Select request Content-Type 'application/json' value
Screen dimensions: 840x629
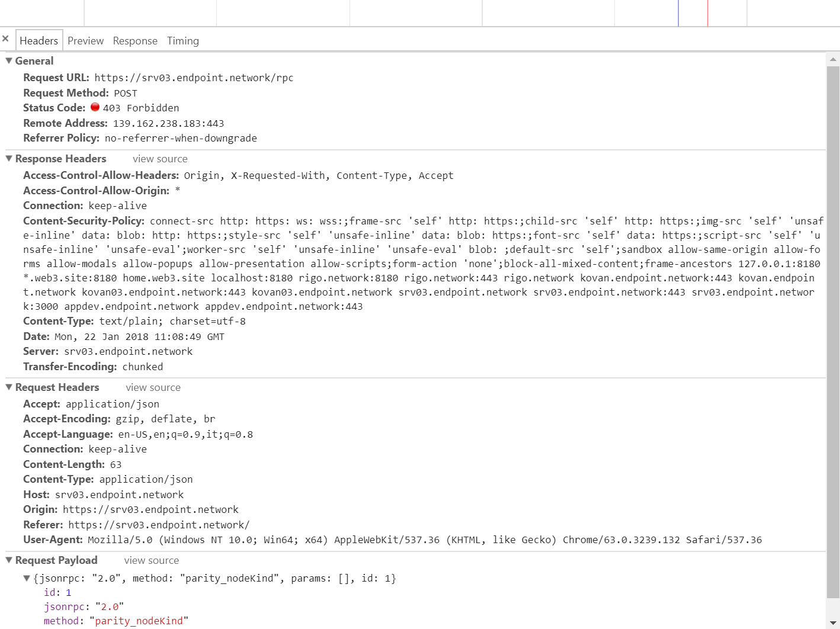146,479
